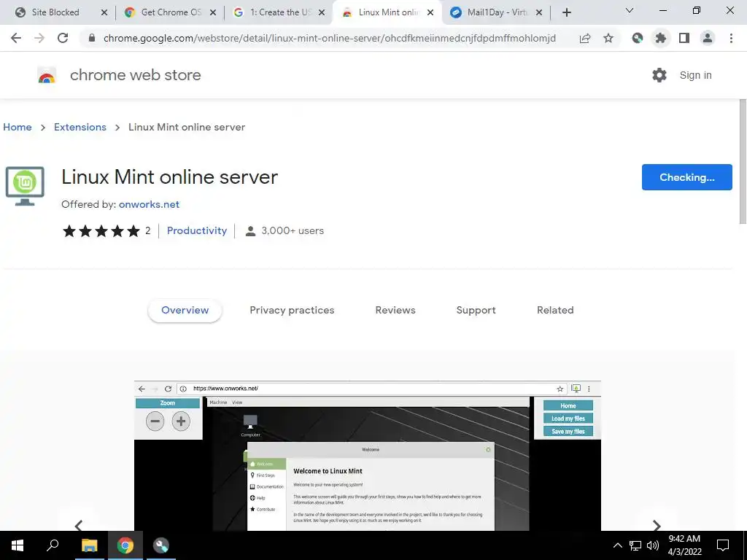Click the five-star rating
The image size is (747, 560).
(101, 231)
